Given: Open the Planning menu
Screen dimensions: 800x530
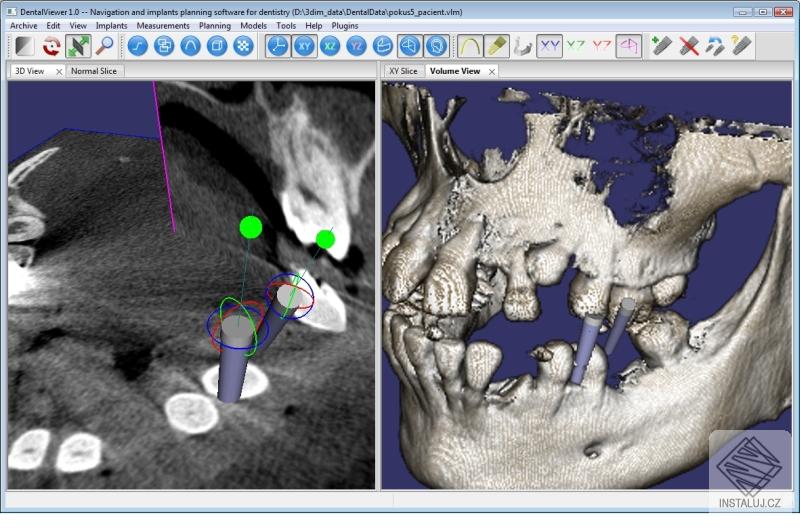Looking at the screenshot, I should point(215,26).
